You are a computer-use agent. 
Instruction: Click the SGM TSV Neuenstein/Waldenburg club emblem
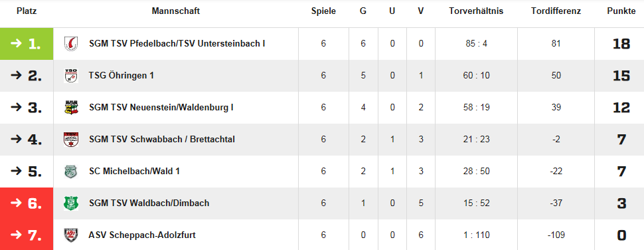click(71, 108)
